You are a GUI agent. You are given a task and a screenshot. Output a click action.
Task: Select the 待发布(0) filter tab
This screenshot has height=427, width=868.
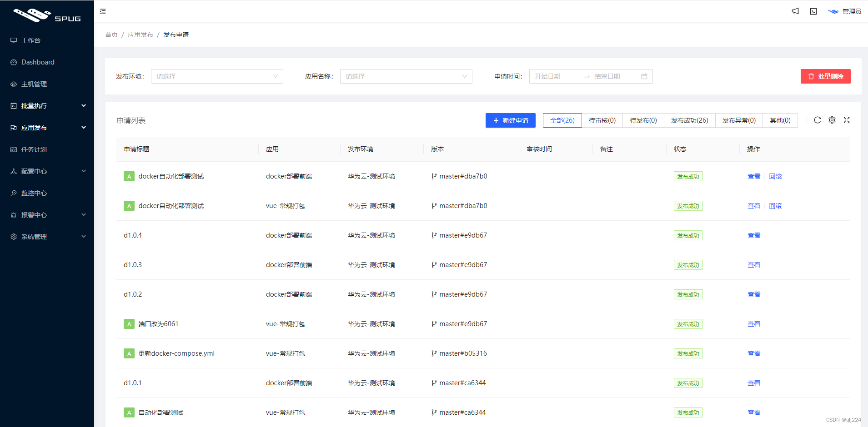tap(643, 120)
